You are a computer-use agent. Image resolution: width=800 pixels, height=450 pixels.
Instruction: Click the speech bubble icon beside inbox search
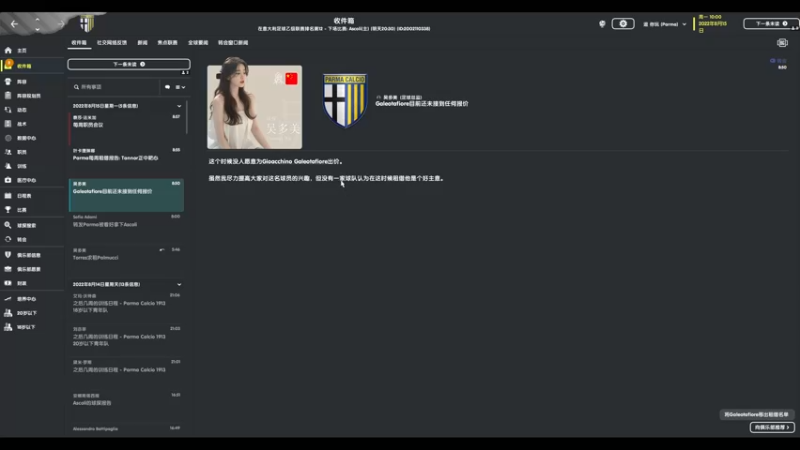pos(167,87)
